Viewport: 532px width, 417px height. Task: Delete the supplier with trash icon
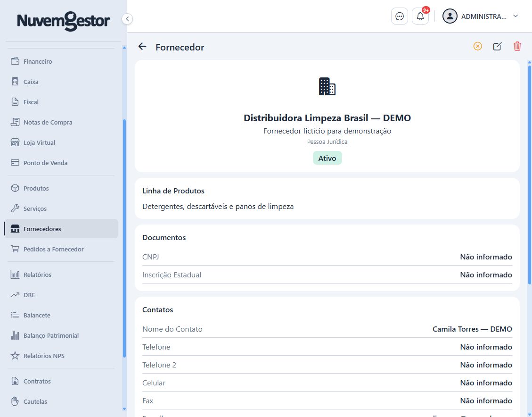tap(517, 46)
